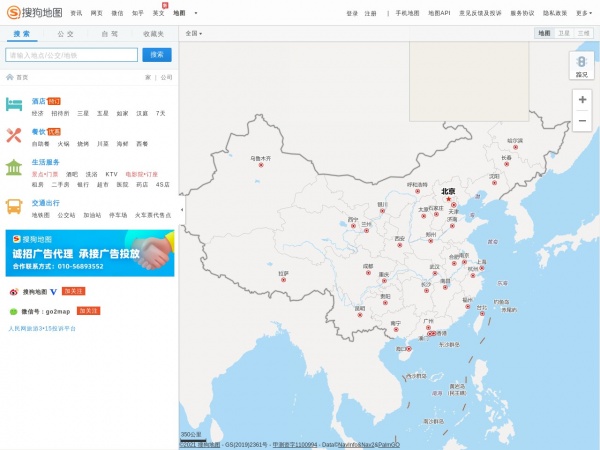Click the 登录 login link
This screenshot has height=450, width=600.
[x=352, y=13]
